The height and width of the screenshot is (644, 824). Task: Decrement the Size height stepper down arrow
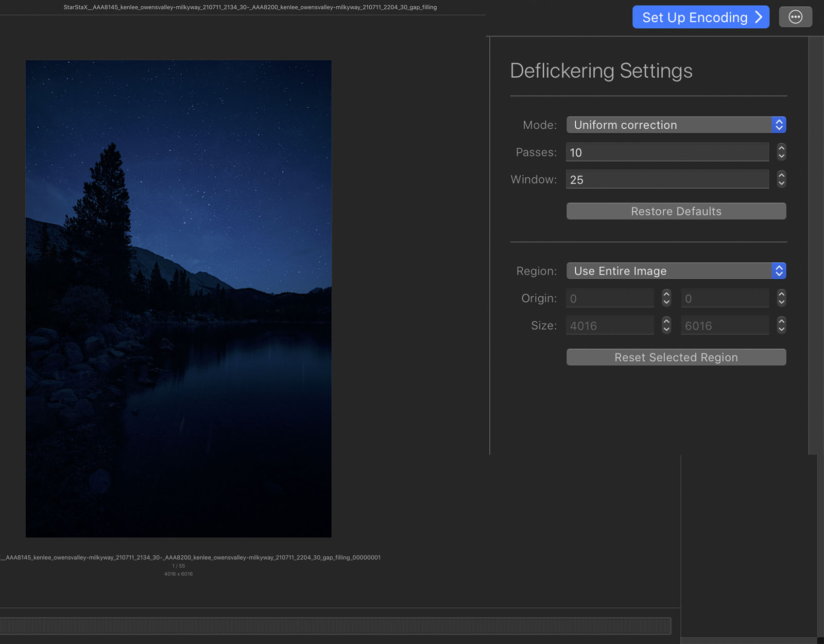pos(781,330)
